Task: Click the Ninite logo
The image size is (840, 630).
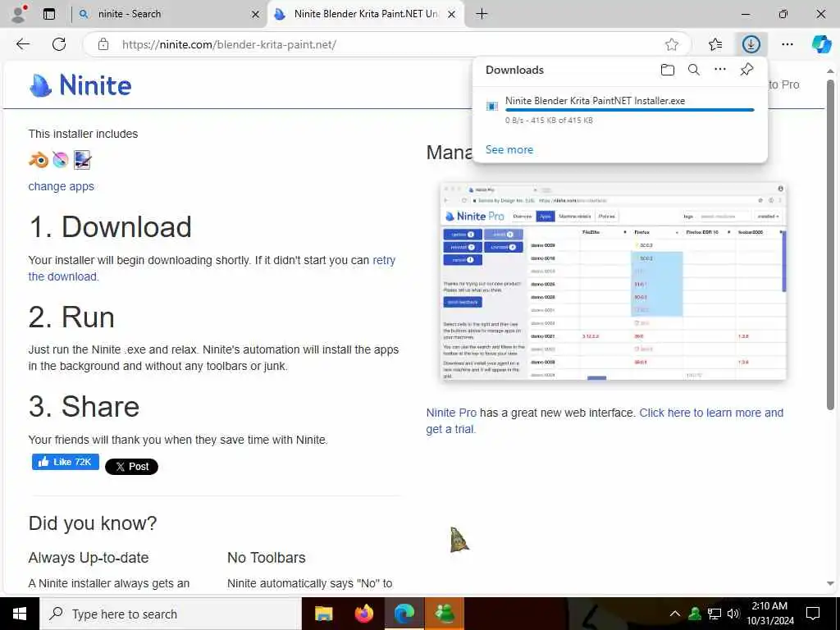Action: point(80,85)
